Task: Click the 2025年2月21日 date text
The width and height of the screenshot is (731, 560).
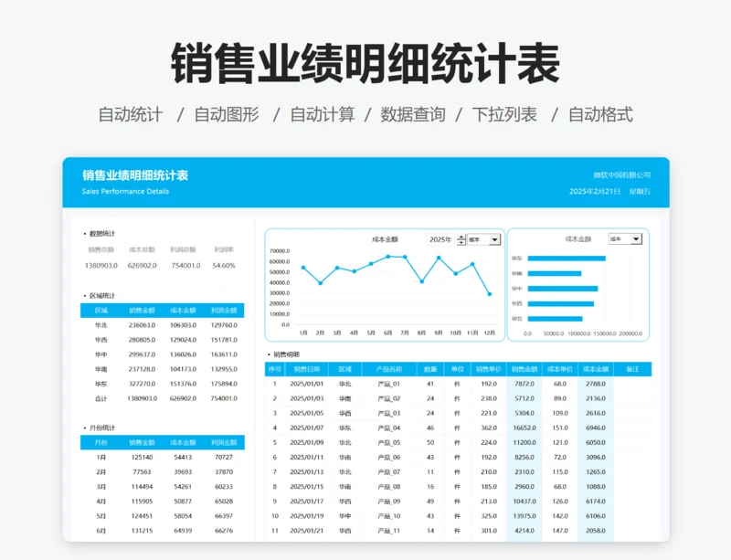Action: [x=595, y=192]
